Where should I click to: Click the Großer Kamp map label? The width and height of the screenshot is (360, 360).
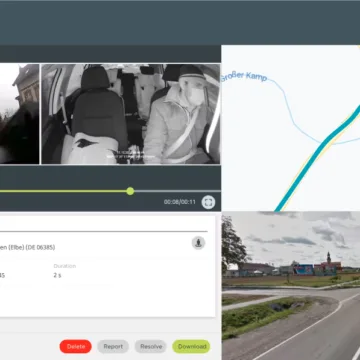(244, 77)
